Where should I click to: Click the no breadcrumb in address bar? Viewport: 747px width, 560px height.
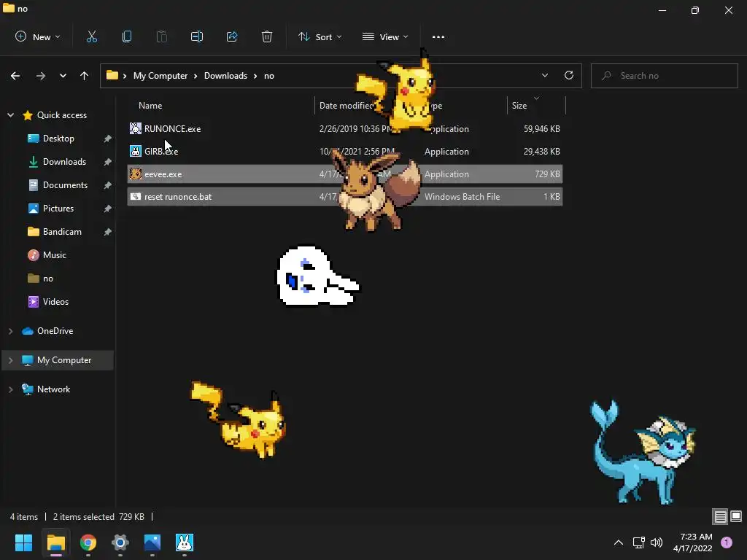269,76
